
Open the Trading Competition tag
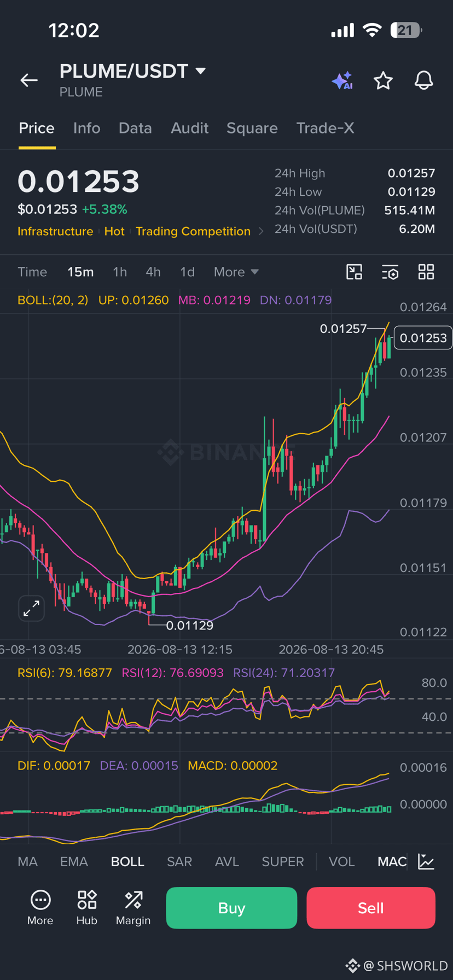pyautogui.click(x=193, y=231)
